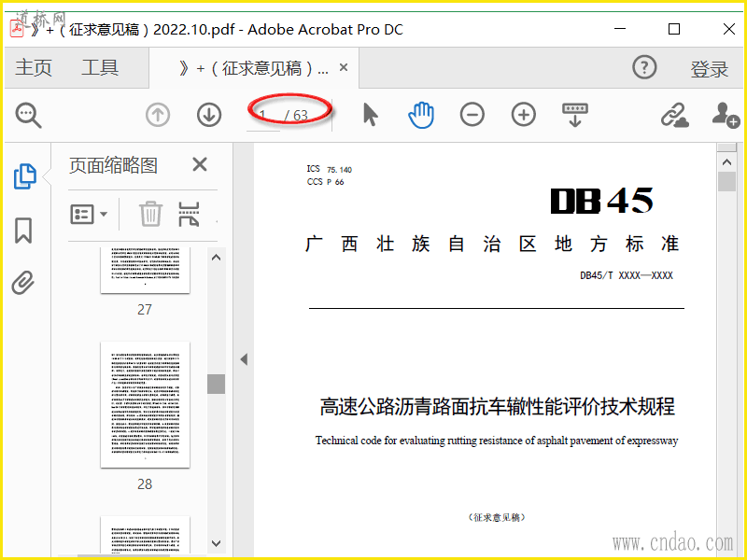Zoom out with the minus button
747x560 pixels.
(472, 115)
